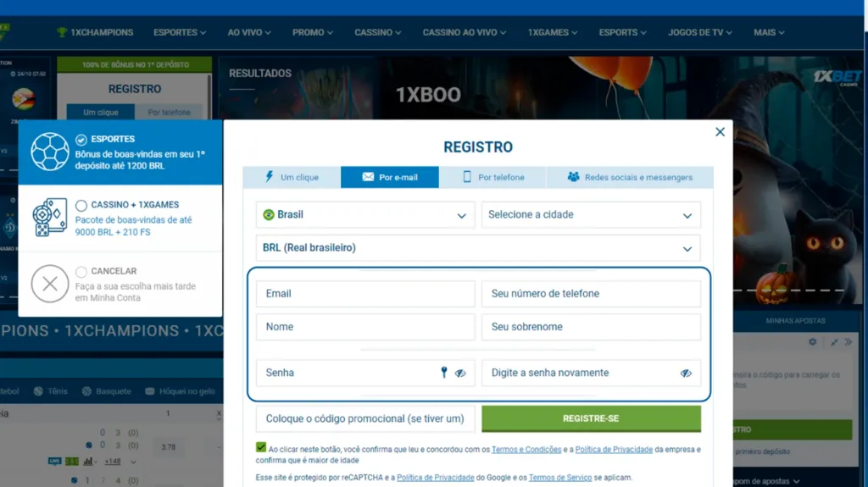Close the Registro dialog with X

click(x=720, y=132)
